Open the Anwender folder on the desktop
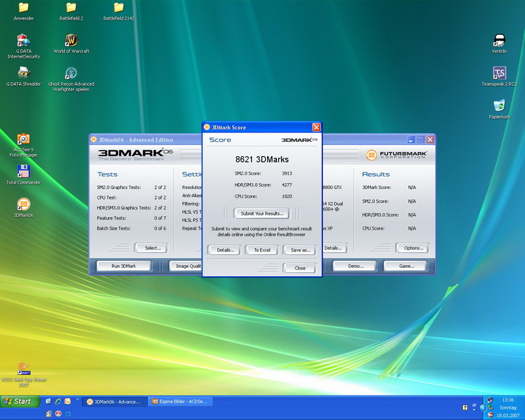Screen dimensions: 525x420 tap(24, 12)
